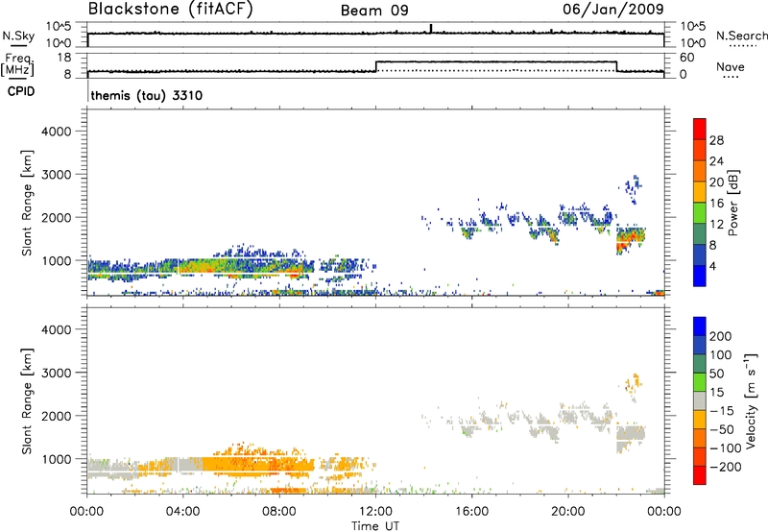Click the "Blackstone (fitACF)" plot title
The height and width of the screenshot is (532, 768).
[x=170, y=9]
